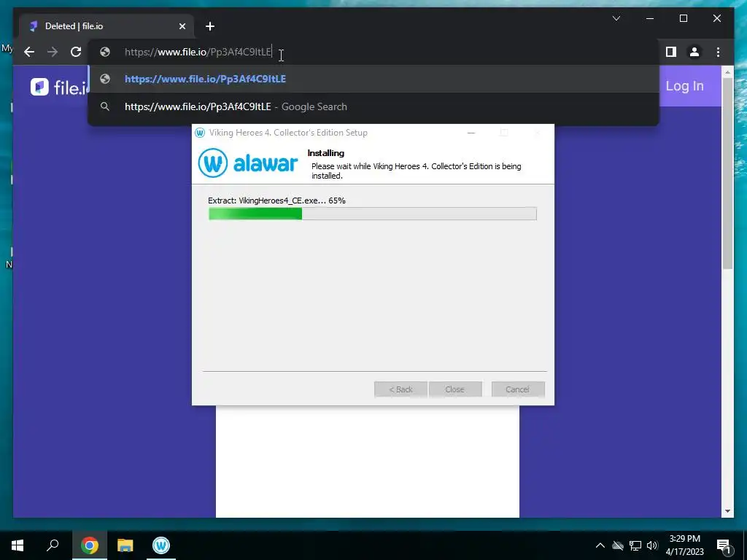Open File Explorer from the taskbar
Screen dimensions: 747x560
[x=125, y=545]
